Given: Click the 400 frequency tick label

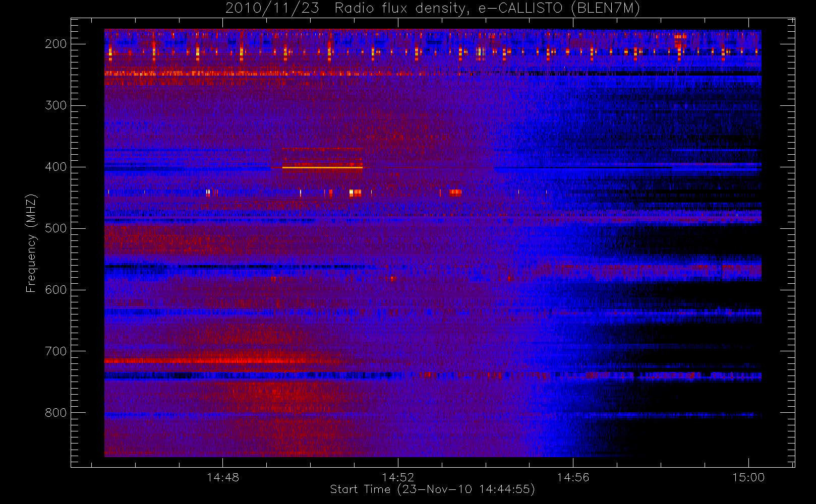Looking at the screenshot, I should pyautogui.click(x=56, y=167).
